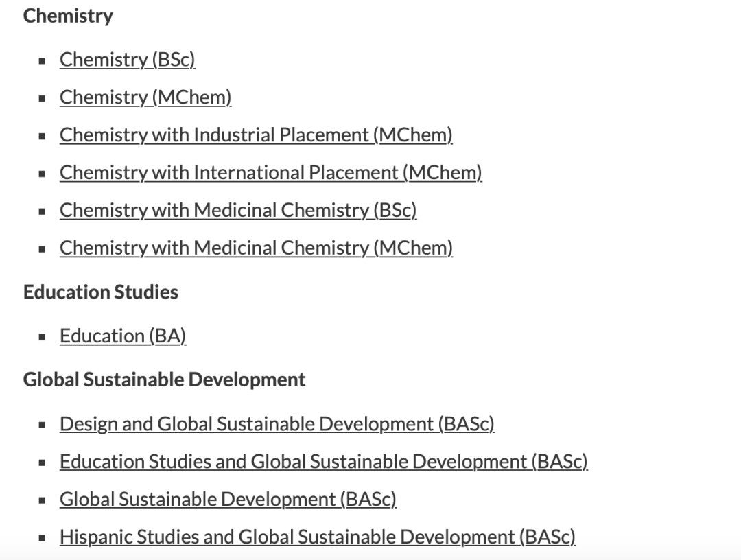Click bullet beside Design and Global Sustainable Development
This screenshot has width=741, height=560.
[x=42, y=425]
